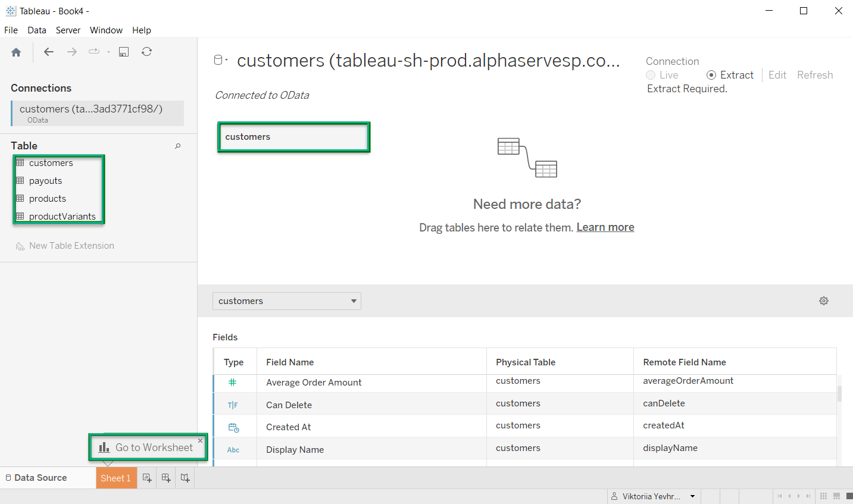Open the data source icon dropdown beside the title
This screenshot has height=504, width=853.
[221, 60]
